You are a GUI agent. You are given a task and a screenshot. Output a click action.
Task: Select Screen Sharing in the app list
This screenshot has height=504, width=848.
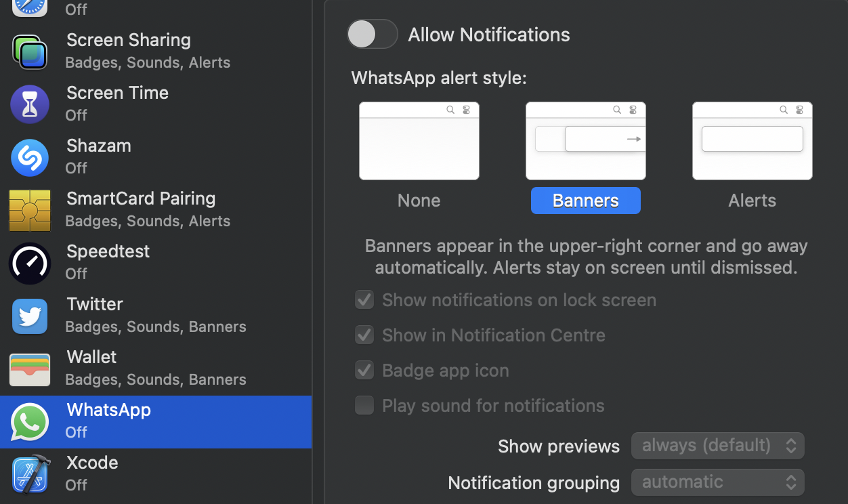point(156,51)
